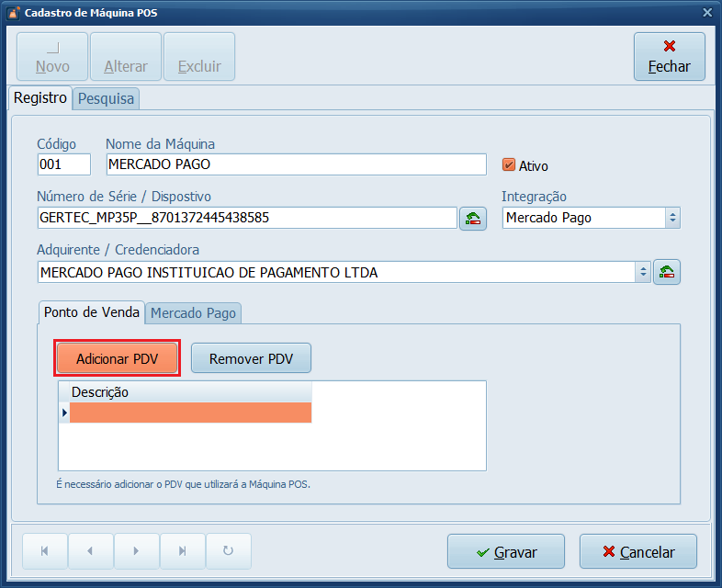This screenshot has width=722, height=588.
Task: Click the lookup icon beside Adquirente dropdown
Action: (x=667, y=273)
